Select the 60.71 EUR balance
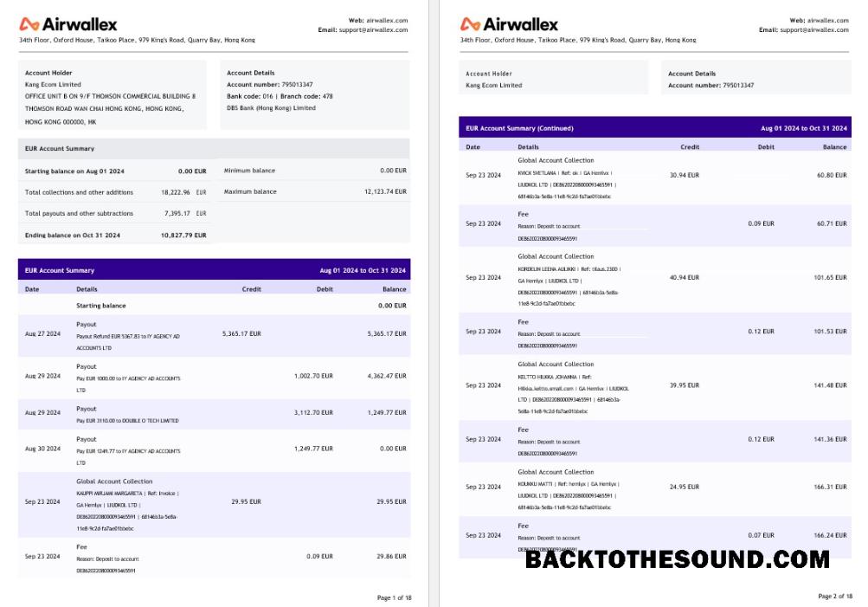 832,223
